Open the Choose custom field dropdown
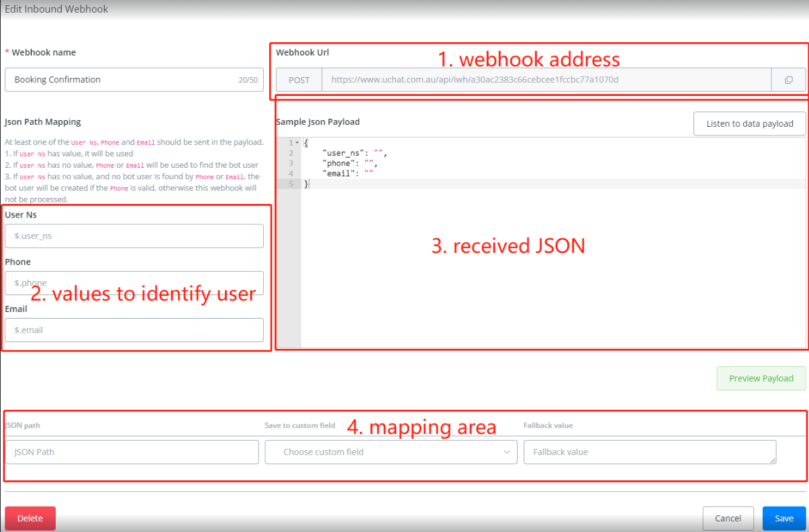The height and width of the screenshot is (532, 809). click(391, 452)
